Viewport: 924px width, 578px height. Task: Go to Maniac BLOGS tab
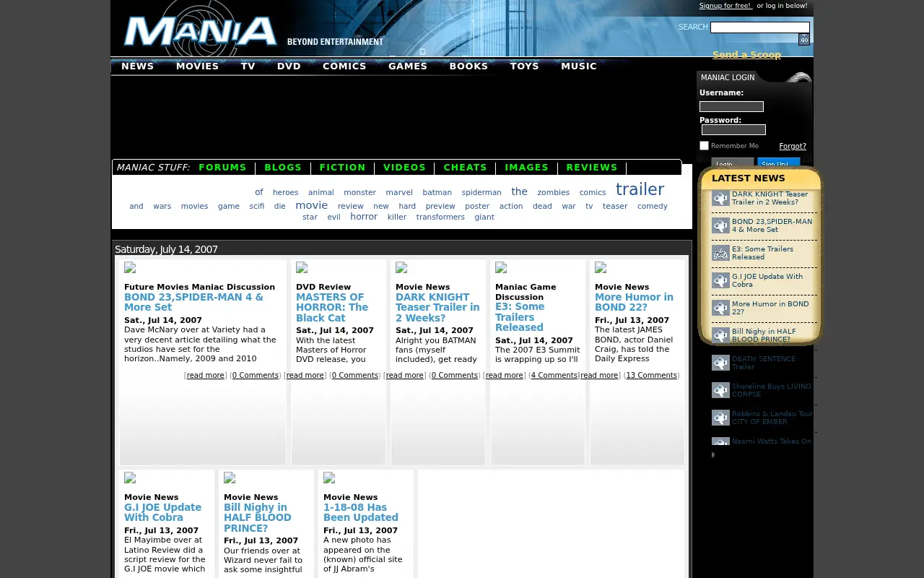pos(283,167)
